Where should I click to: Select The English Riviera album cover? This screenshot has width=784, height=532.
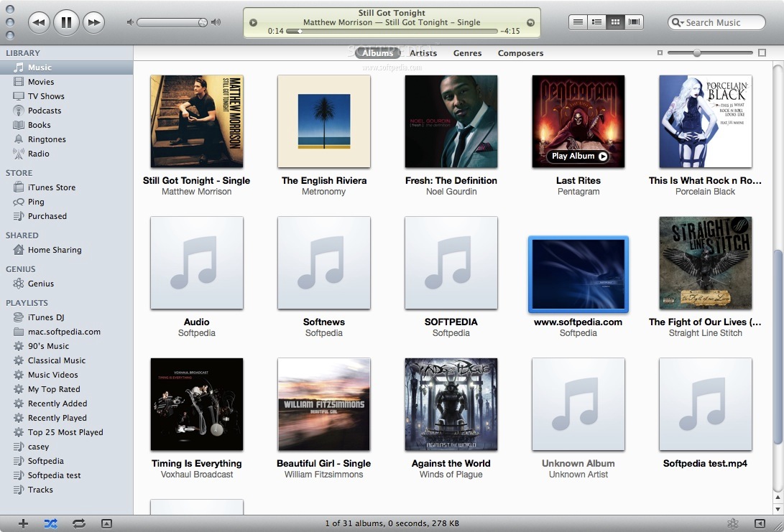point(324,121)
